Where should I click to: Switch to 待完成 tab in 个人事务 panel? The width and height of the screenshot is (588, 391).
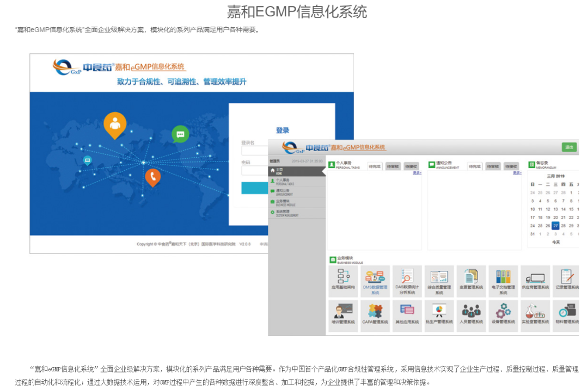[x=374, y=166]
